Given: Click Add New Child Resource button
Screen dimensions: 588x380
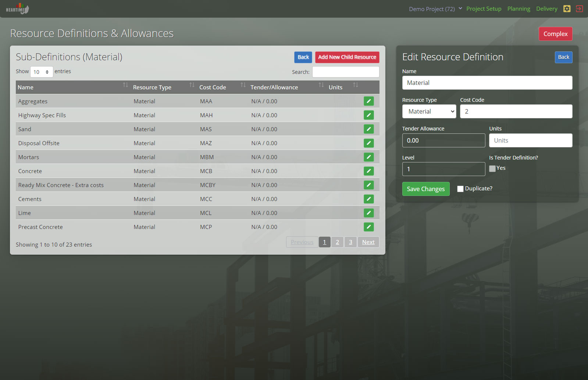Looking at the screenshot, I should [347, 57].
